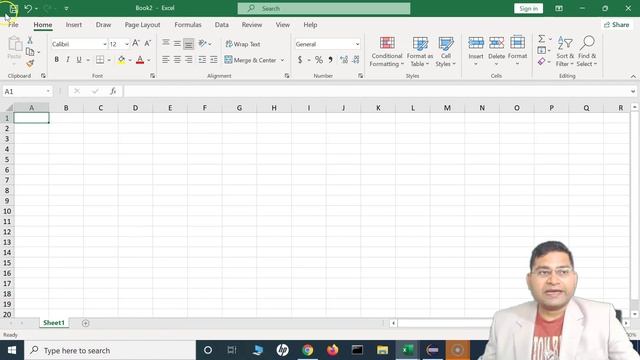Viewport: 640px width, 360px height.
Task: Open Borders dropdown arrow
Action: (x=109, y=60)
